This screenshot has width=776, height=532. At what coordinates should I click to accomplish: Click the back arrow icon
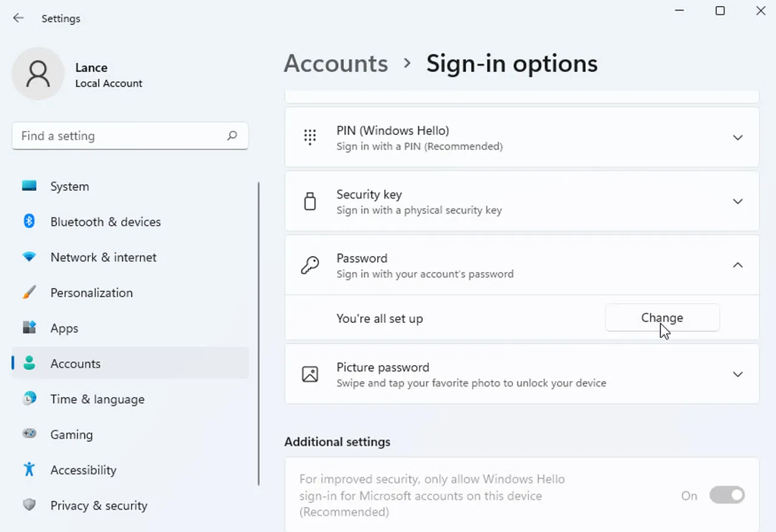[18, 18]
